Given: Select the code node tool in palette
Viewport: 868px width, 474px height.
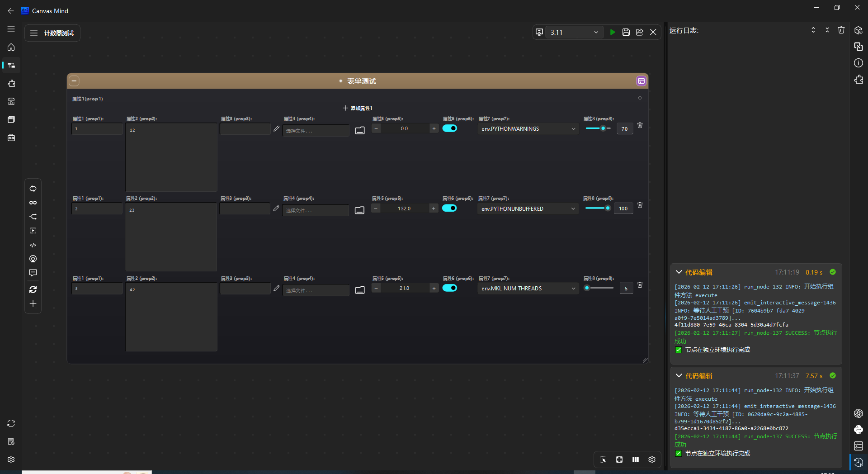Looking at the screenshot, I should pyautogui.click(x=33, y=245).
